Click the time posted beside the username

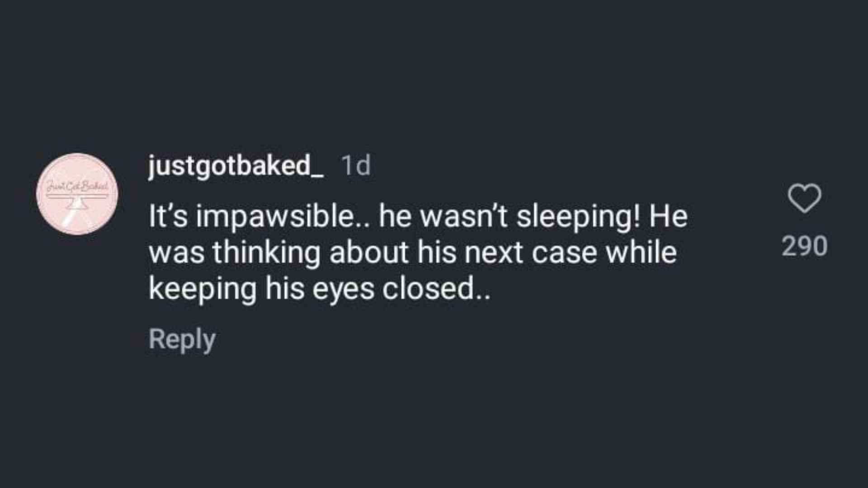(x=356, y=165)
